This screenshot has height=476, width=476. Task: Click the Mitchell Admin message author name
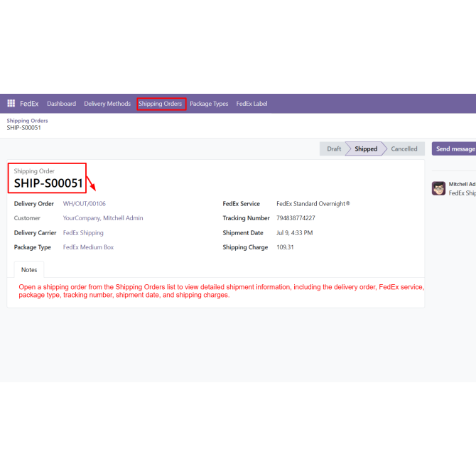462,184
